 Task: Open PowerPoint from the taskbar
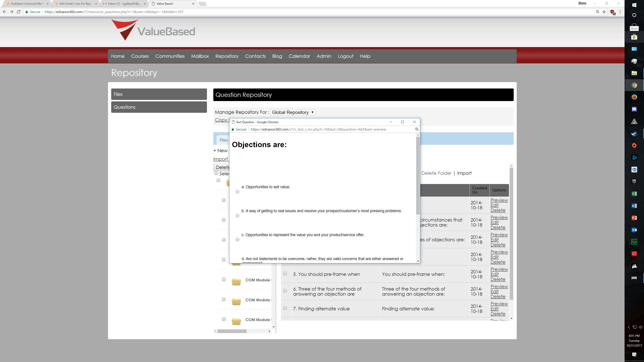click(x=634, y=218)
